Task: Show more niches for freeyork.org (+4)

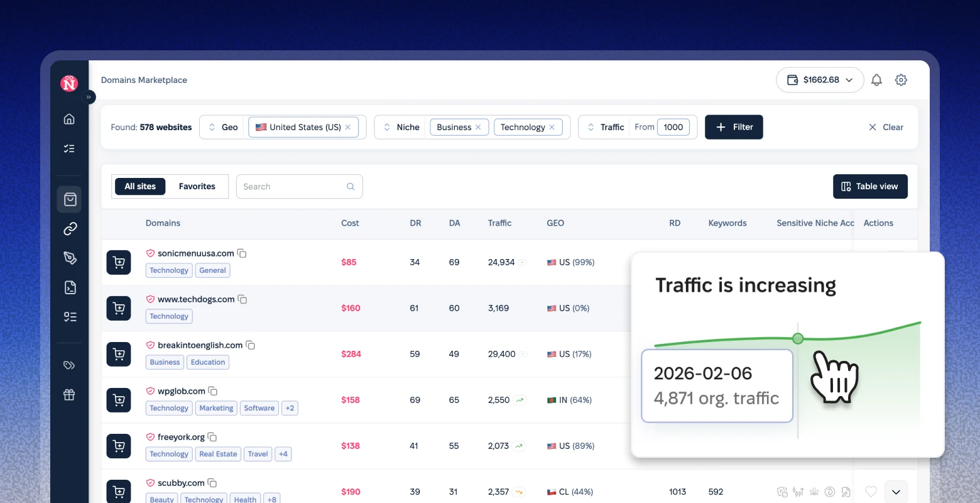Action: (283, 454)
